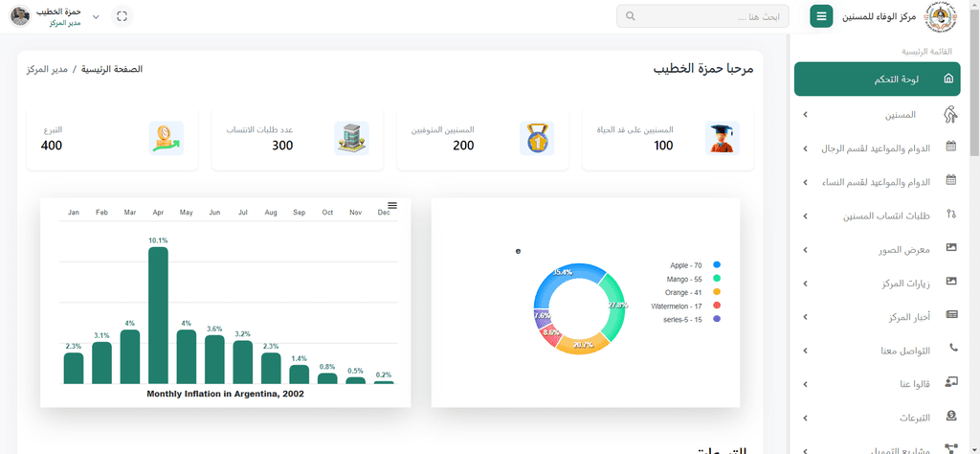Open user dropdown arrow beside حمزة الخطيب
The width and height of the screenshot is (980, 454).
(x=96, y=17)
